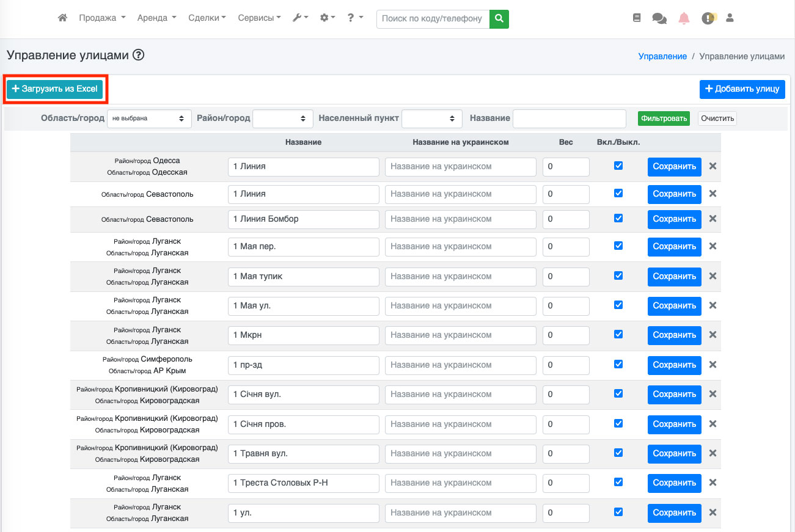Image resolution: width=795 pixels, height=532 pixels.
Task: Delete the 1 Линия Бомбор row
Action: pyautogui.click(x=713, y=219)
